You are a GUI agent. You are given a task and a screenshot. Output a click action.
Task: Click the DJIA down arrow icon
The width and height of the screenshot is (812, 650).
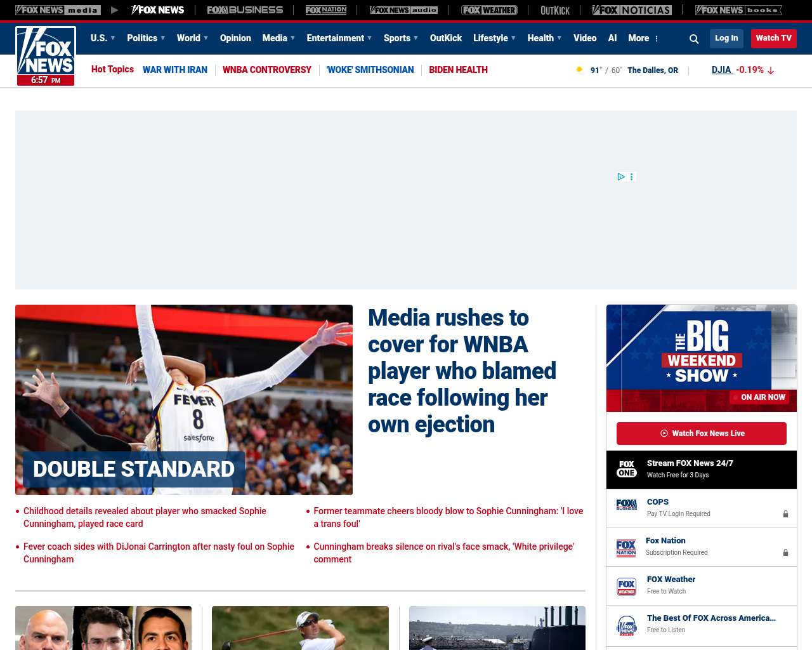coord(771,70)
